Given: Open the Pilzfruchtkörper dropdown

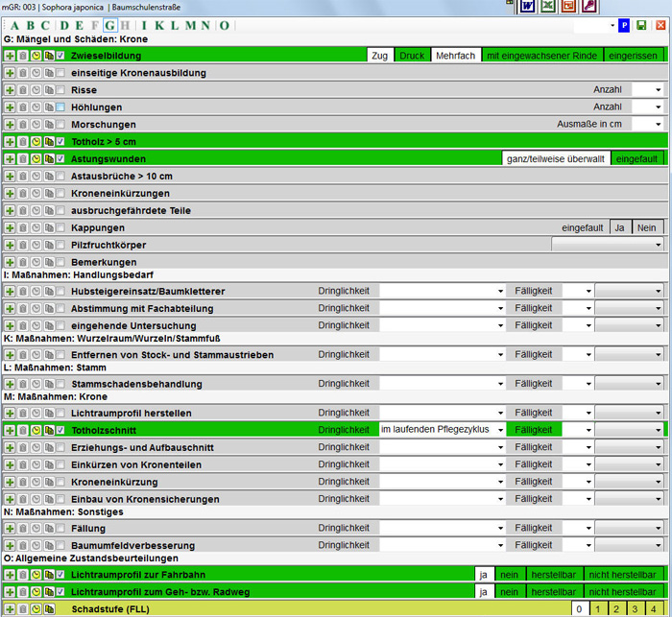Looking at the screenshot, I should (607, 246).
